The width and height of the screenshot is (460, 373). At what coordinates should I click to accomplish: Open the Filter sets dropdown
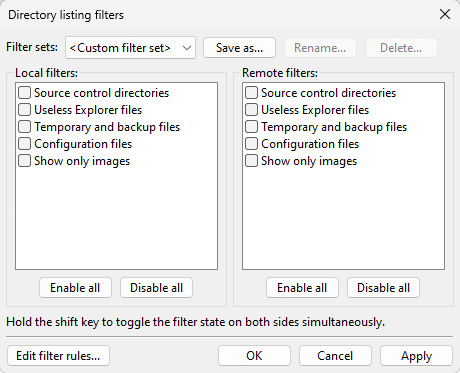(x=130, y=48)
